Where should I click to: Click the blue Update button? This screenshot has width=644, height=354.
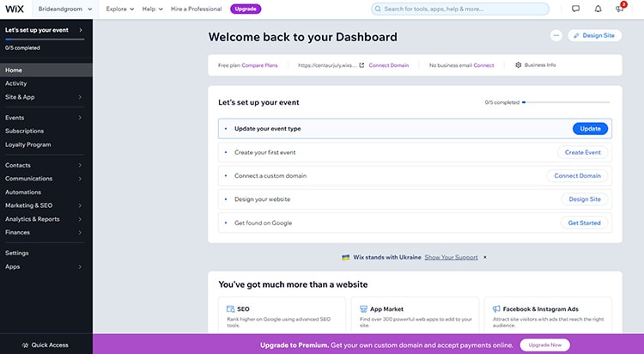[590, 129]
